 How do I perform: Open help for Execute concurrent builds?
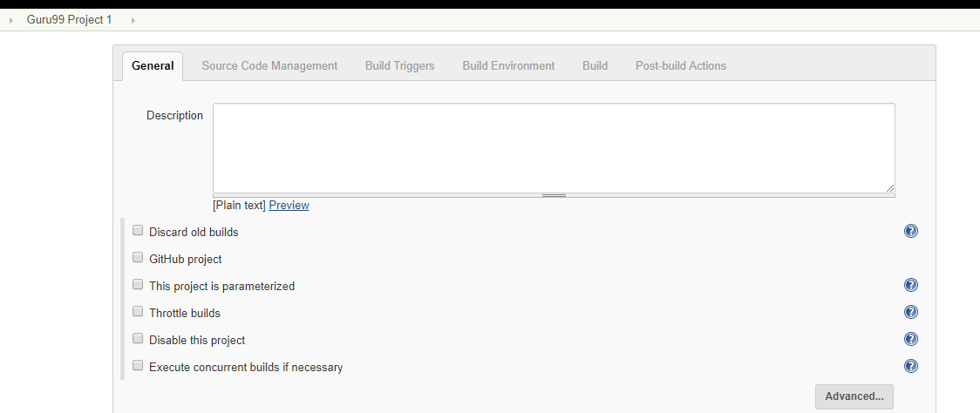tap(911, 366)
